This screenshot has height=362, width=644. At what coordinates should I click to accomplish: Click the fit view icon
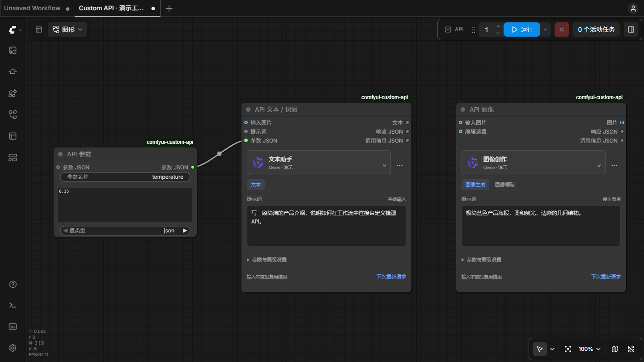tap(568, 349)
